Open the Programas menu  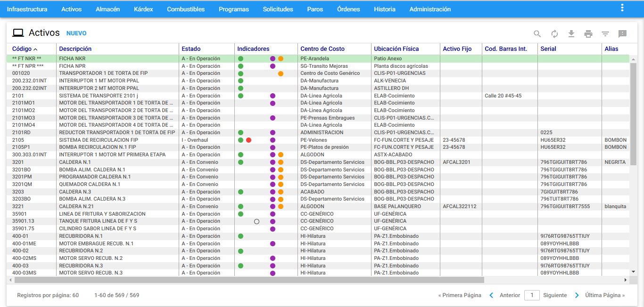tap(234, 9)
